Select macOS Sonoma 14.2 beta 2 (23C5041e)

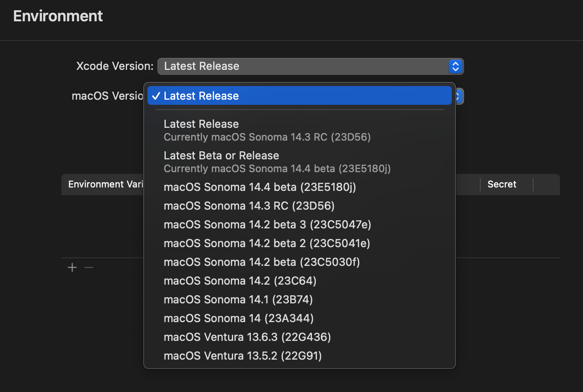300,243
